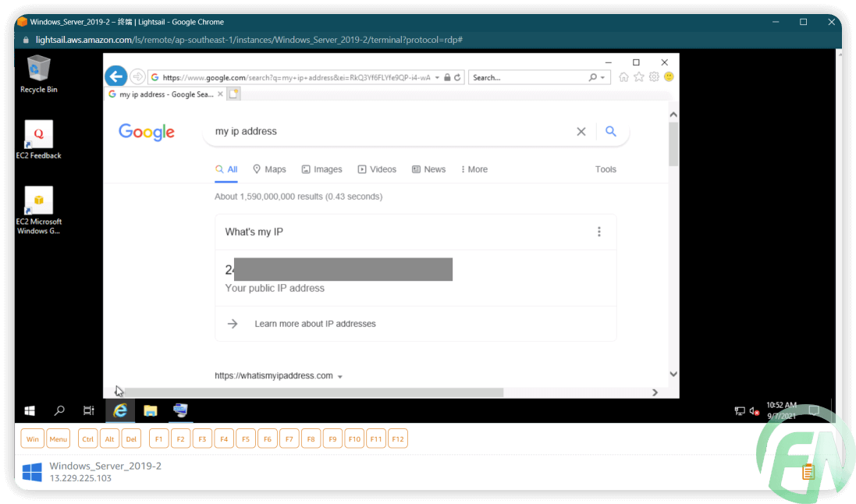Click the F1 key button

point(158,439)
